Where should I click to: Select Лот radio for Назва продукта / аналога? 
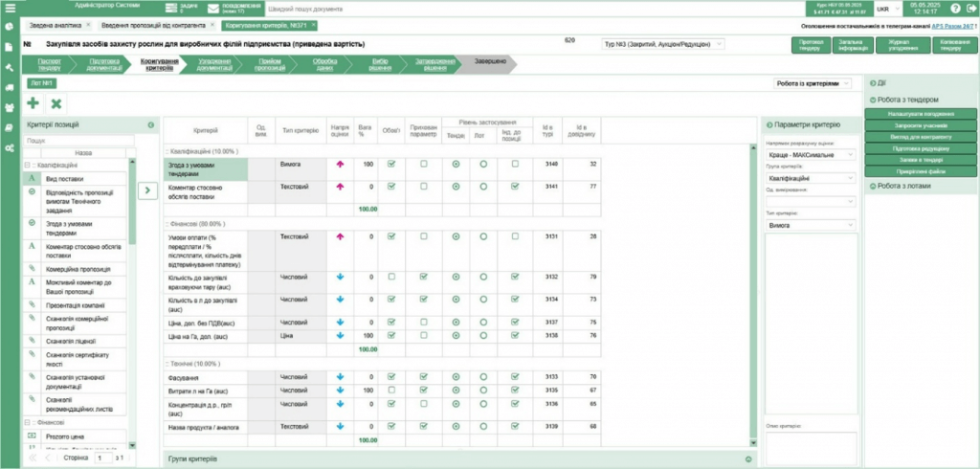483,427
